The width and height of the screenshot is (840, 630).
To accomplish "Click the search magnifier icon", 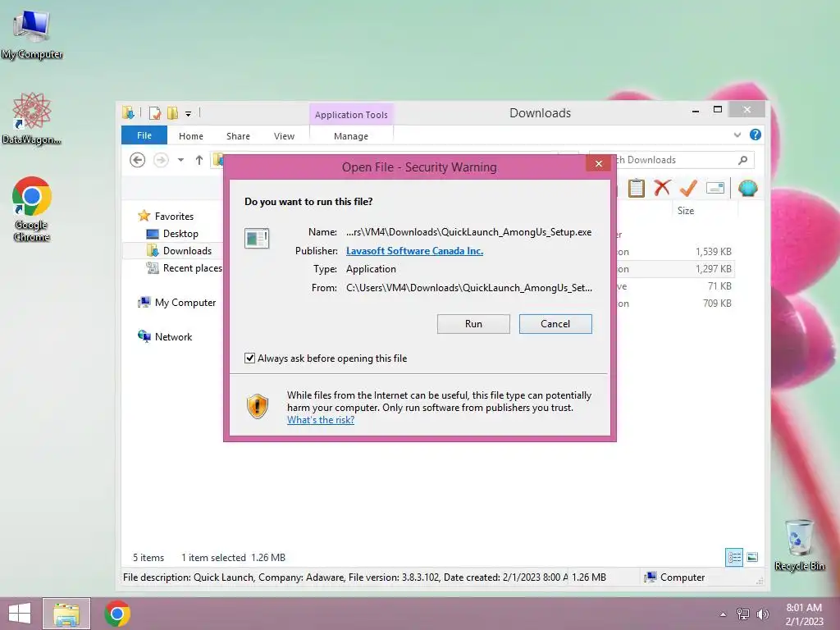I will click(x=742, y=160).
